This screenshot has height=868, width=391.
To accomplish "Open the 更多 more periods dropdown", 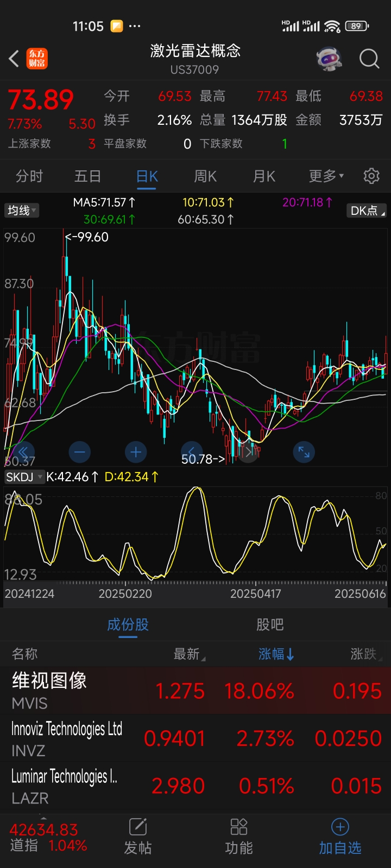I will (x=326, y=176).
